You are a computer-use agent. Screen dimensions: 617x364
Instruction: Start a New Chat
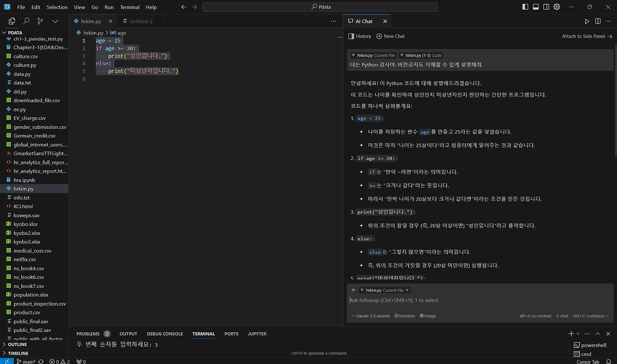coord(390,36)
